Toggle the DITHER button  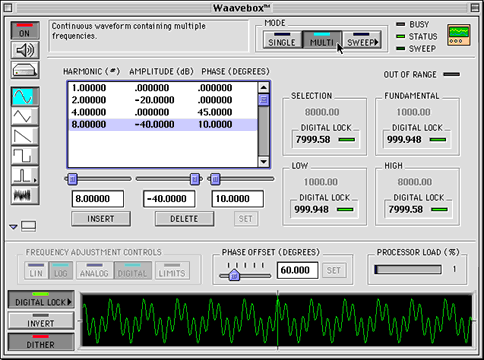point(41,342)
